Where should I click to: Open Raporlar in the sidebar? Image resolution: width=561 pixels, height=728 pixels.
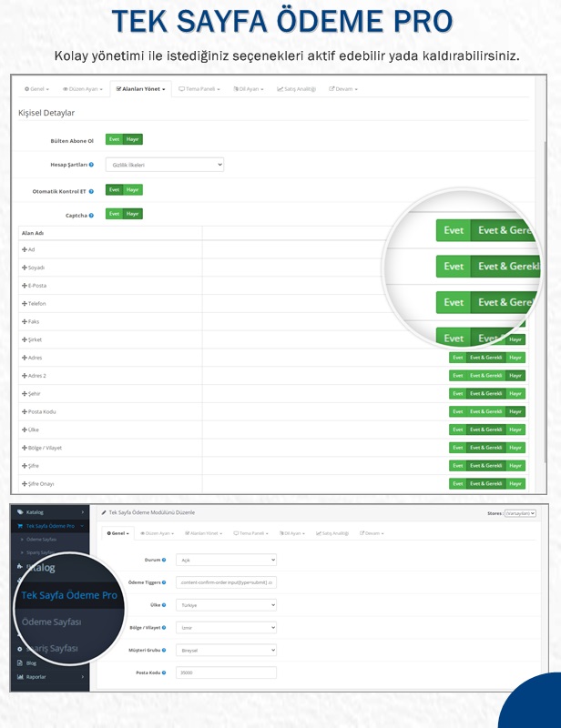pyautogui.click(x=36, y=677)
